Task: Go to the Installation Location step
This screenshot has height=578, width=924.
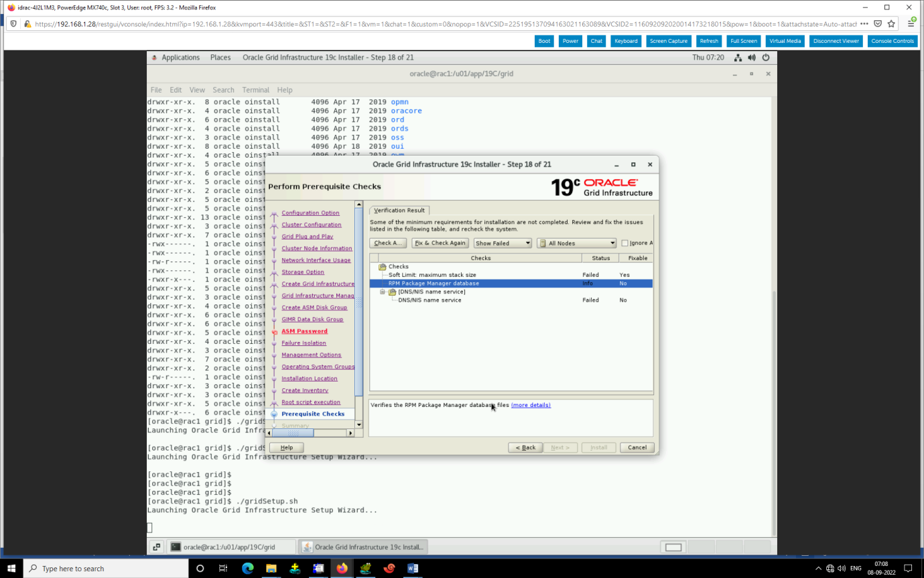Action: [x=309, y=378]
